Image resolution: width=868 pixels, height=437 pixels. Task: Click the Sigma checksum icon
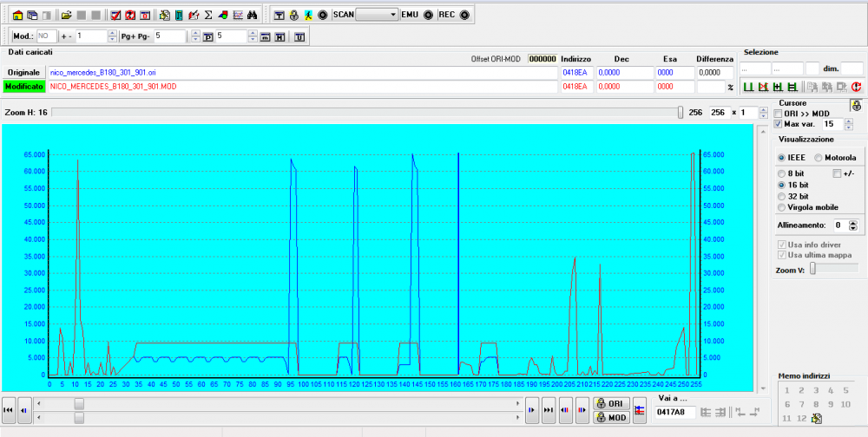[208, 16]
